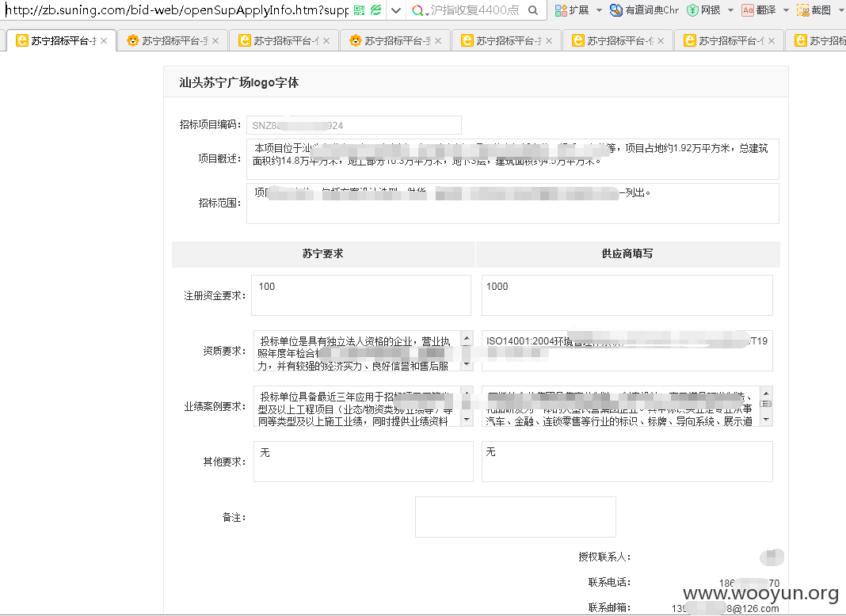
Task: Click scrollbar thumb of supplier 业绩案例 textarea
Action: pyautogui.click(x=766, y=404)
